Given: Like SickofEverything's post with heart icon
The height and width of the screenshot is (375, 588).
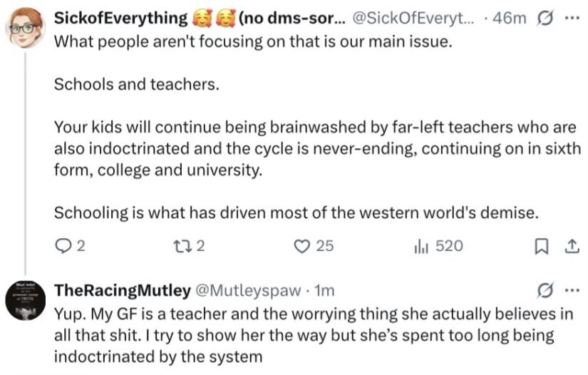Looking at the screenshot, I should click(301, 247).
